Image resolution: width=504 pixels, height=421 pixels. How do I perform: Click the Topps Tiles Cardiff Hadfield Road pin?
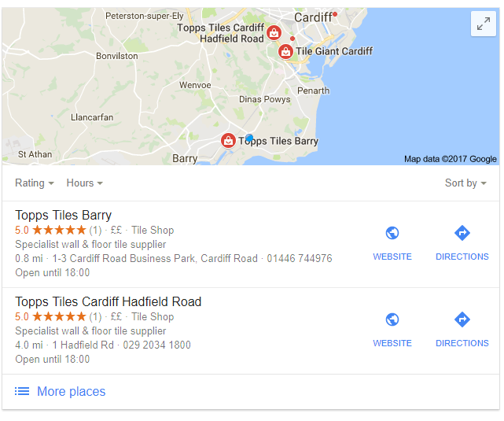click(x=274, y=33)
